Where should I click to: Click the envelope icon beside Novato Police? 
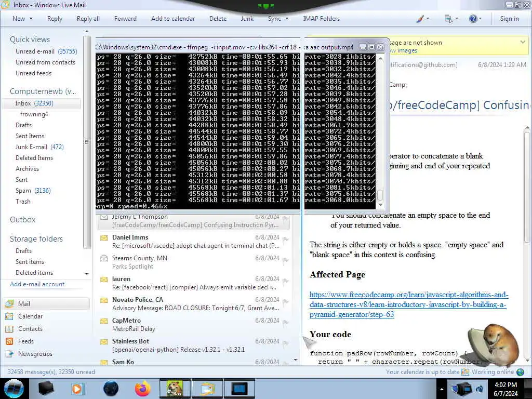pyautogui.click(x=104, y=300)
